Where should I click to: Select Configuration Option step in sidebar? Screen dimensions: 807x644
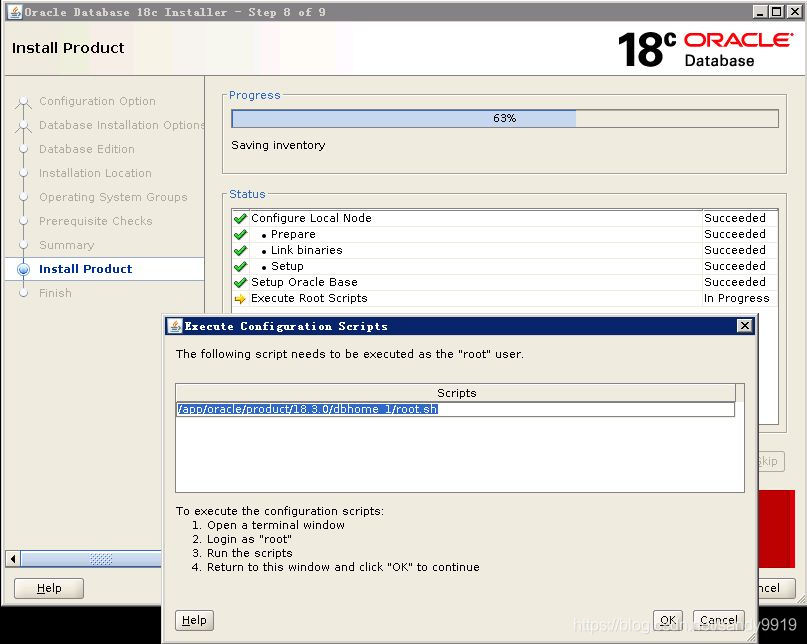(97, 101)
